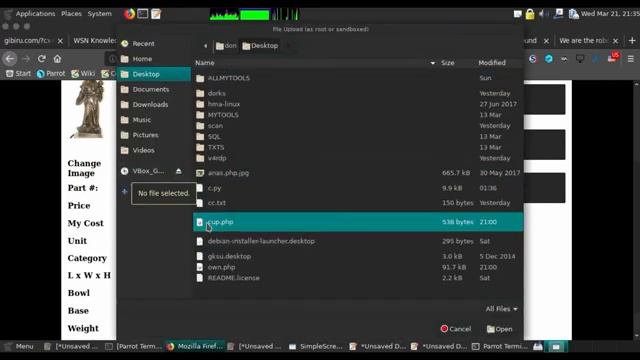The height and width of the screenshot is (360, 640).
Task: Open the terminal launcher in top panel
Action: pyautogui.click(x=142, y=14)
